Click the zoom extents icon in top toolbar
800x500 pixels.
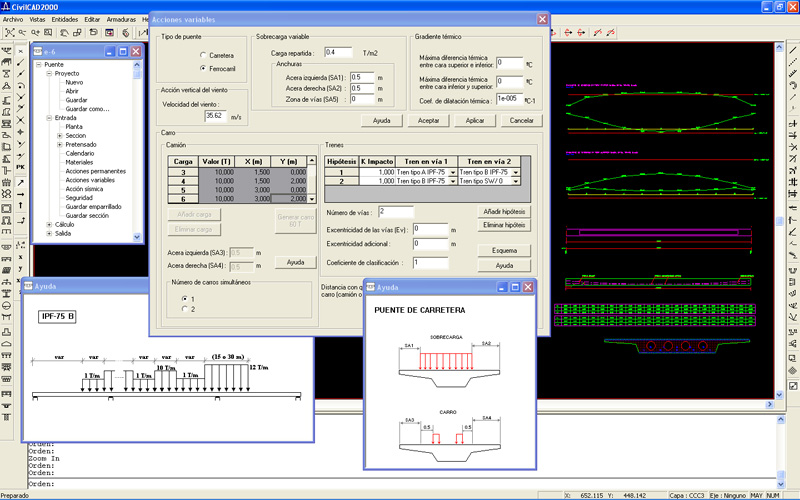tap(9, 33)
